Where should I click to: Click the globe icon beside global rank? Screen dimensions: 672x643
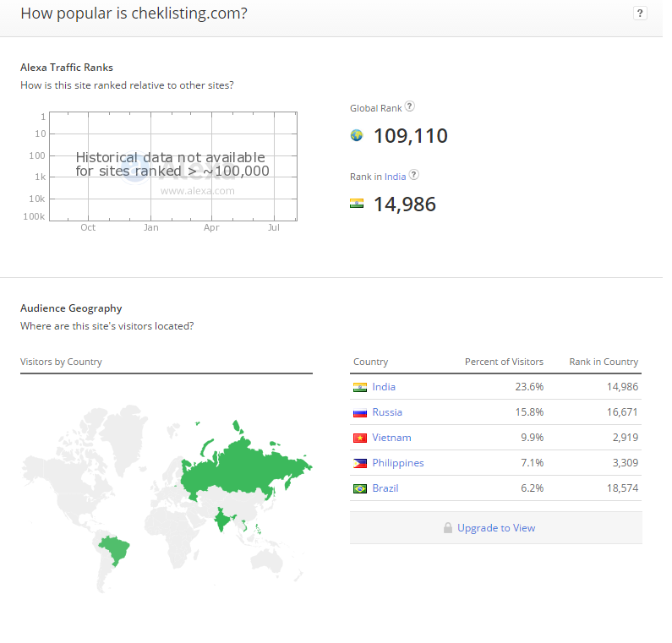(x=357, y=135)
